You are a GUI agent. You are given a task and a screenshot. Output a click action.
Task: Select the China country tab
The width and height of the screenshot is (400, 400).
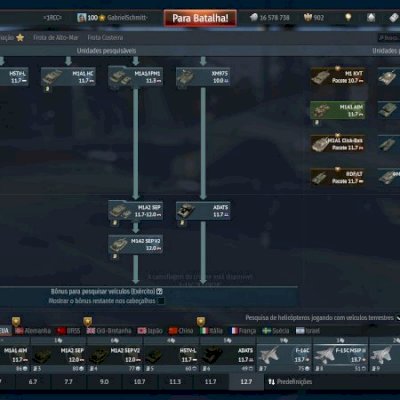click(x=181, y=331)
